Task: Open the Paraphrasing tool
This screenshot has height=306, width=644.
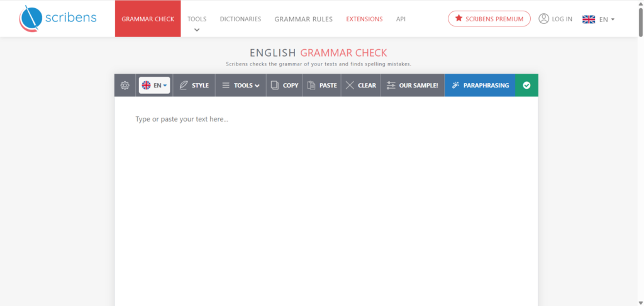Action: tap(480, 86)
